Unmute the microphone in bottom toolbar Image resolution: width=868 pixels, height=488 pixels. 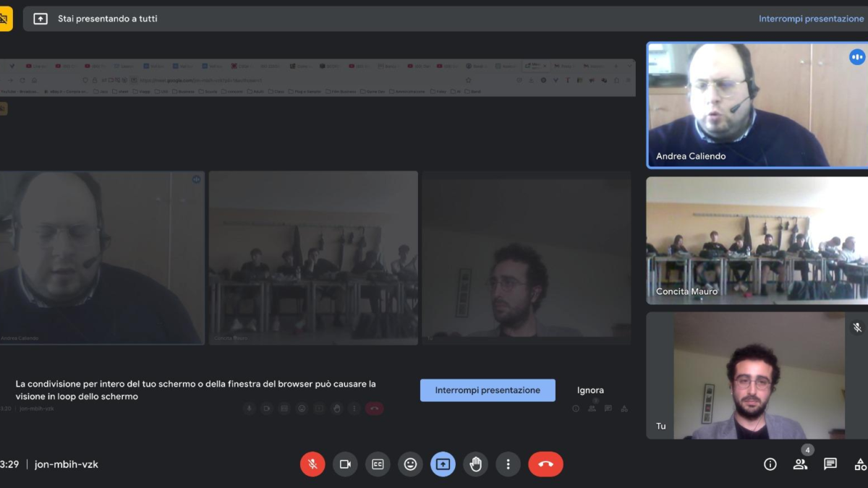[x=312, y=464]
